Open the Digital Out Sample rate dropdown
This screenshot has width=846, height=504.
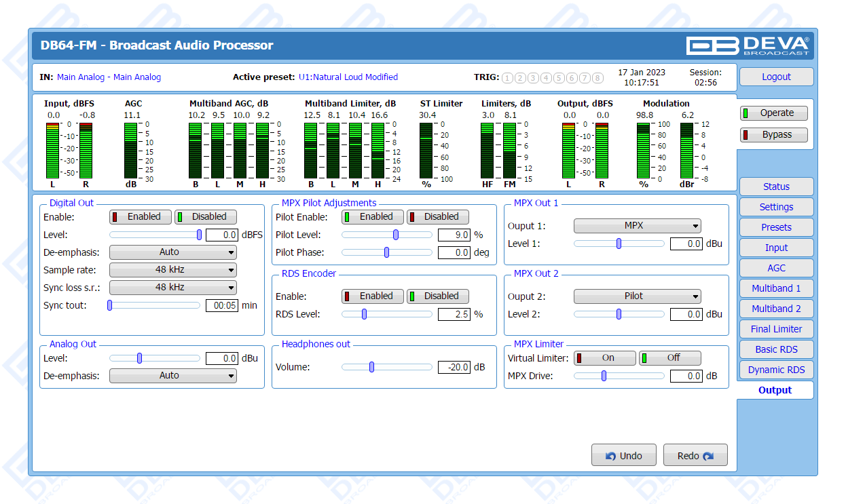click(173, 270)
